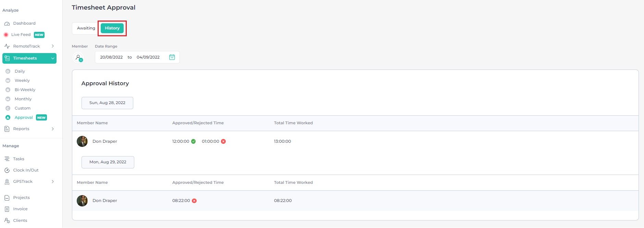The image size is (644, 228).
Task: Click the start date 20/08/2022
Action: click(x=111, y=57)
